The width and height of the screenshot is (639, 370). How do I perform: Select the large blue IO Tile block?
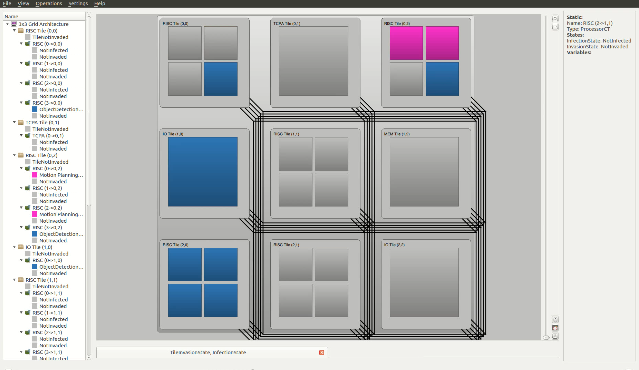203,172
